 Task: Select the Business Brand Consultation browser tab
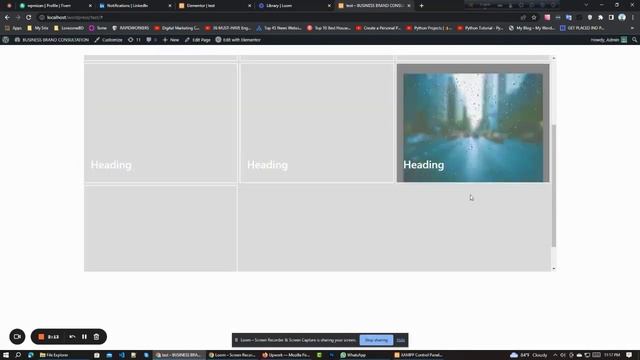pyautogui.click(x=374, y=6)
